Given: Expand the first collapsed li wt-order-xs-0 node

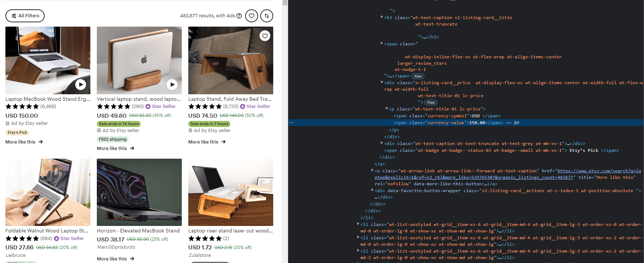Looking at the screenshot, I should (x=358, y=224).
